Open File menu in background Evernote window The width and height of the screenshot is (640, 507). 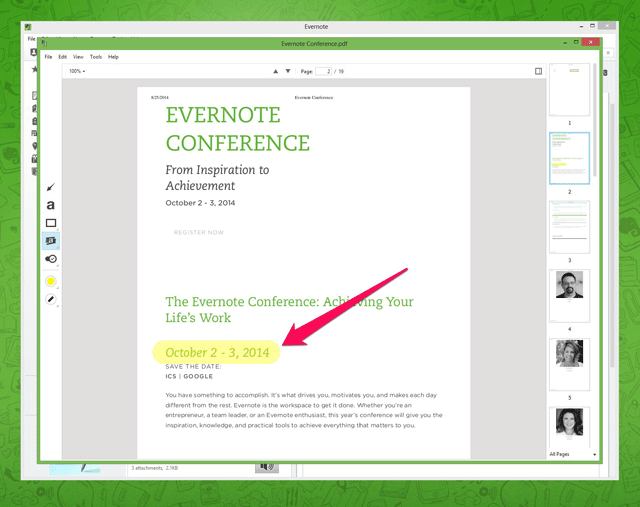pos(31,39)
